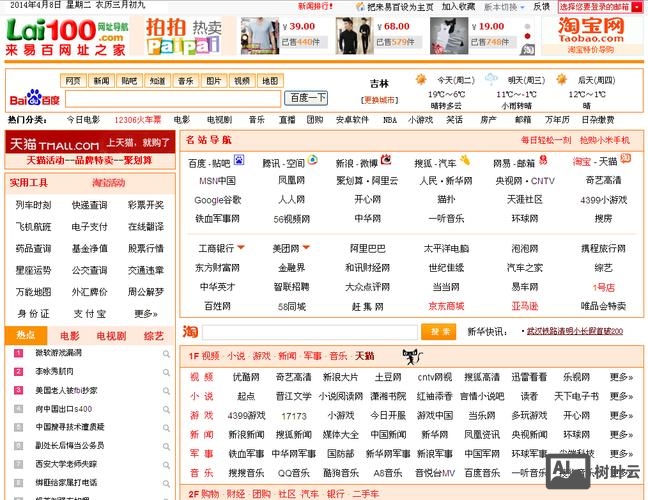The width and height of the screenshot is (648, 500).
Task: Open the 优酷网 video link
Action: click(246, 377)
